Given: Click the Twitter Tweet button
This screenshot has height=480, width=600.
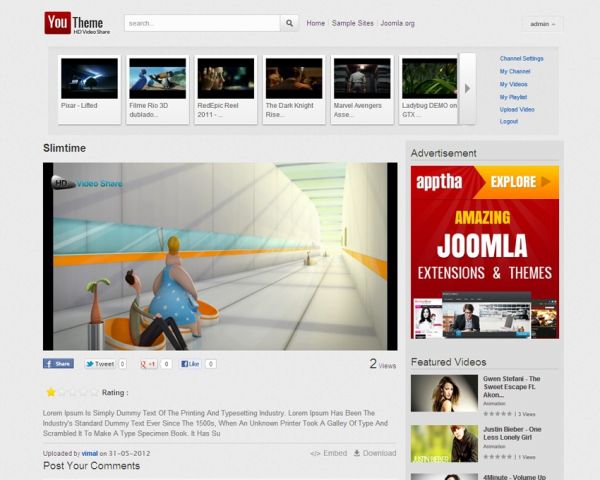Looking at the screenshot, I should [x=99, y=364].
